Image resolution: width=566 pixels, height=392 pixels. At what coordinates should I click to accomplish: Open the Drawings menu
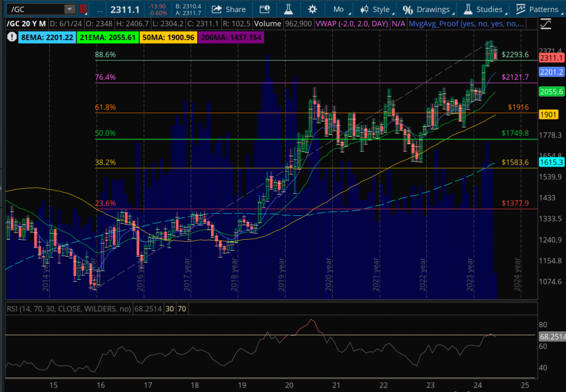click(427, 9)
